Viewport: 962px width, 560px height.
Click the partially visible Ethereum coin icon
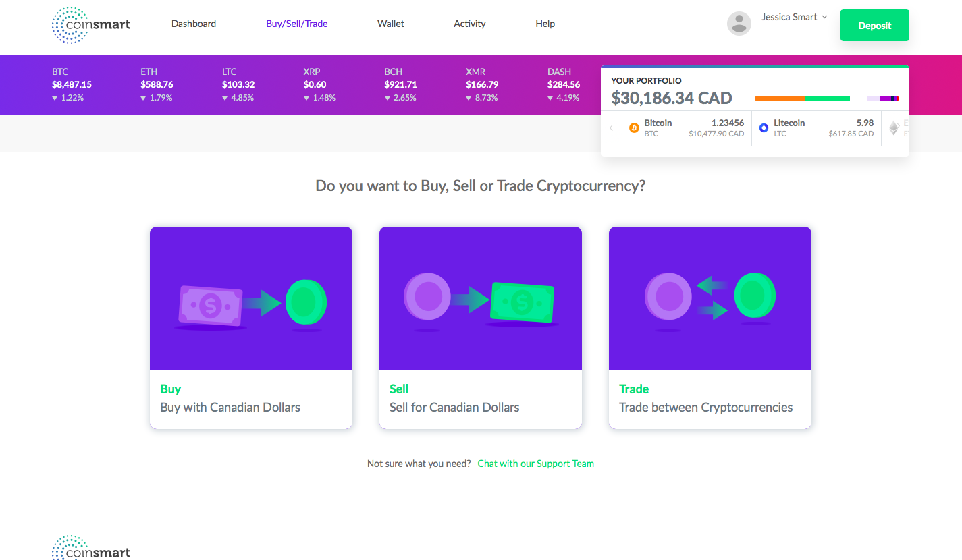pos(894,128)
